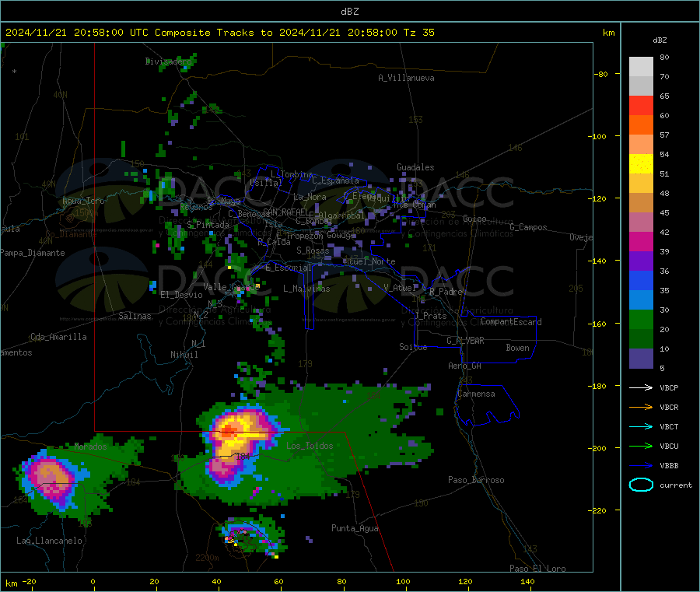This screenshot has height=592, width=700.
Task: Click the blue VBBB arrow in legend
Action: [641, 465]
